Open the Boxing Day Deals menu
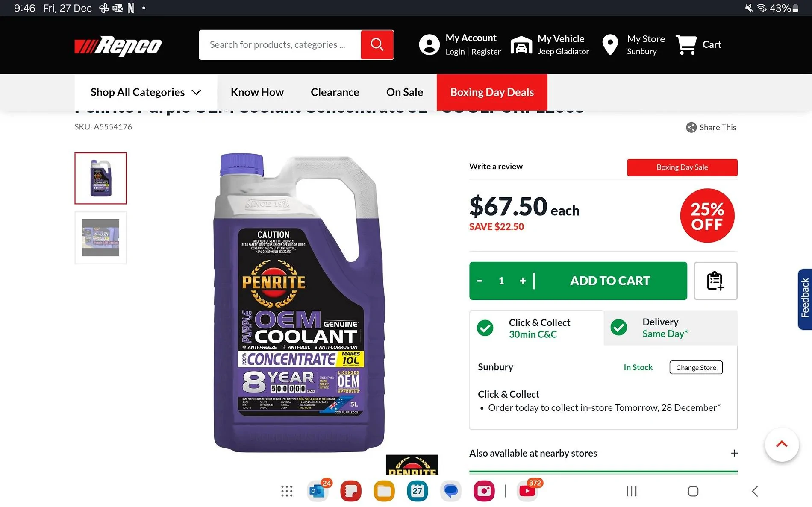812x507 pixels. tap(492, 92)
